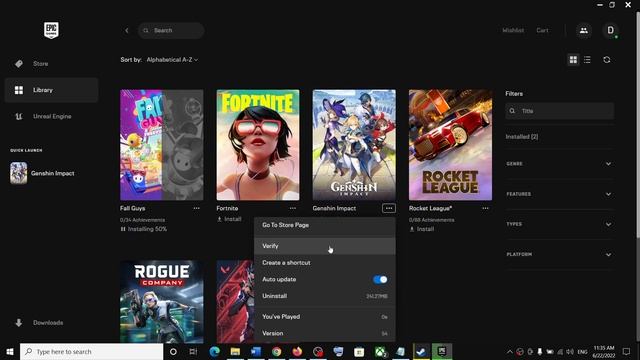This screenshot has width=640, height=360.
Task: Click the Rocket League 0/88 Achievements text
Action: pyautogui.click(x=431, y=220)
